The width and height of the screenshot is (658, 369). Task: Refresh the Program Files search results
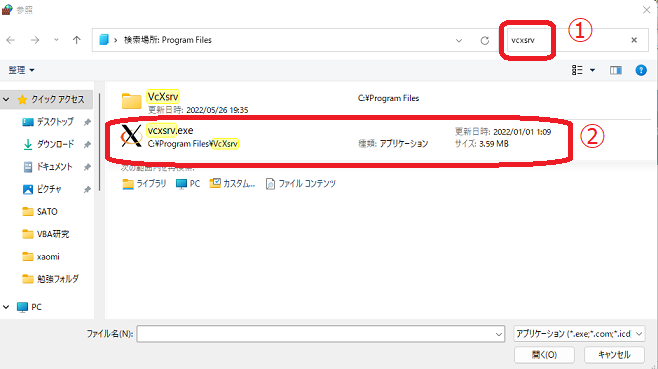[485, 40]
